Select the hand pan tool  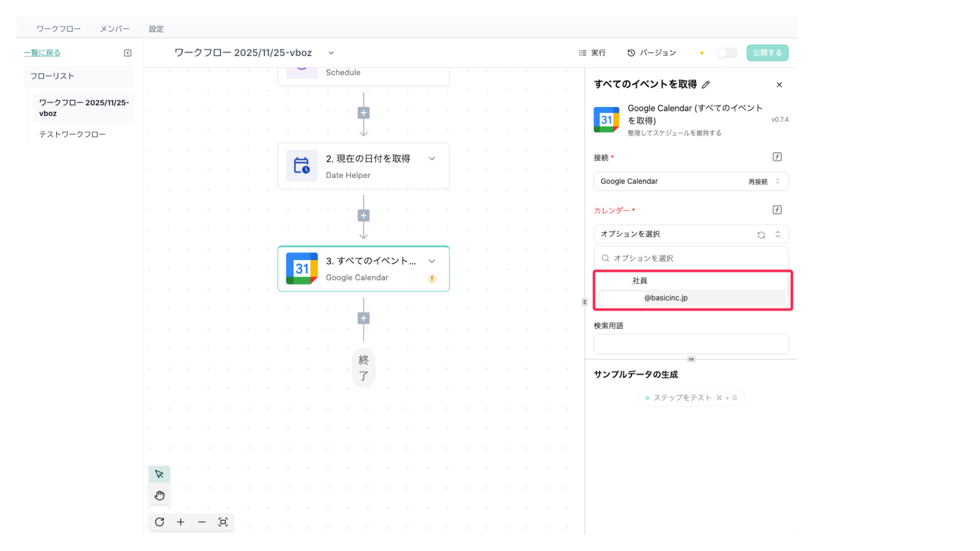(159, 495)
